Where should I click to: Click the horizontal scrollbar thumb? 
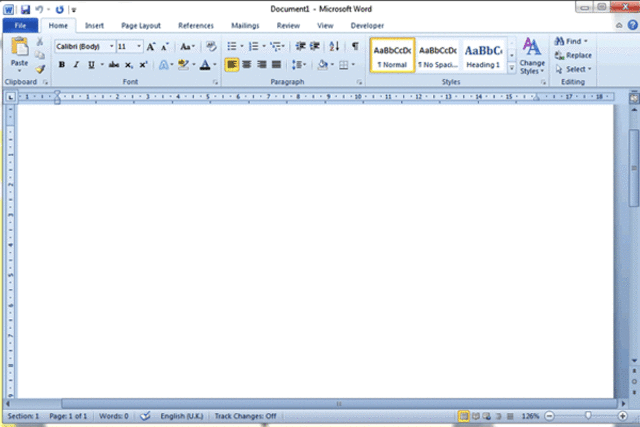339,404
